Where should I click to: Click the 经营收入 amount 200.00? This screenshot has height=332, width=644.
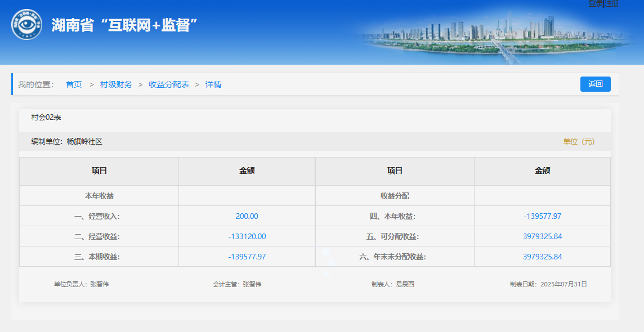(247, 216)
